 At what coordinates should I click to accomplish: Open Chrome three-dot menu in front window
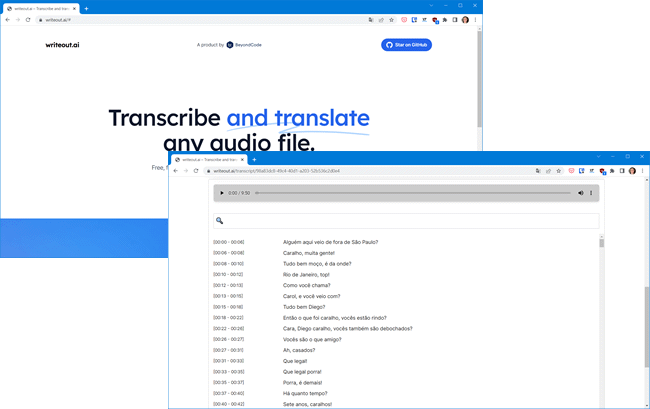point(643,171)
